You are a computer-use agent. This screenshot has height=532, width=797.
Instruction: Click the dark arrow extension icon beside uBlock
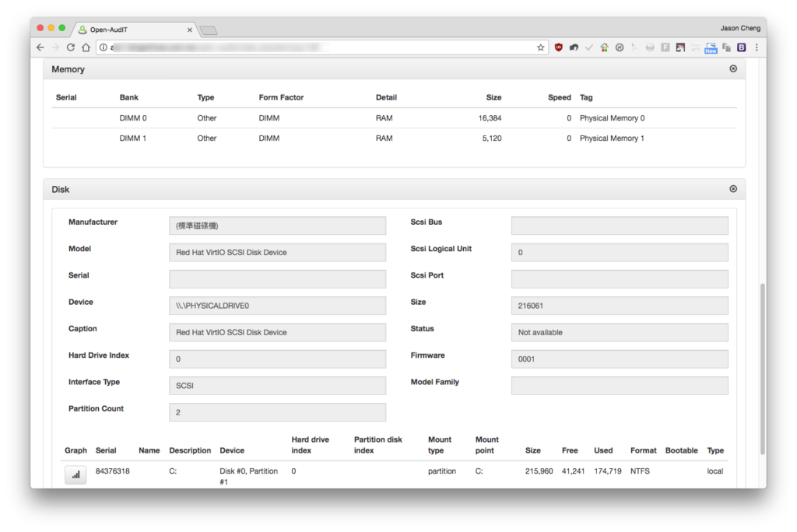coord(574,47)
